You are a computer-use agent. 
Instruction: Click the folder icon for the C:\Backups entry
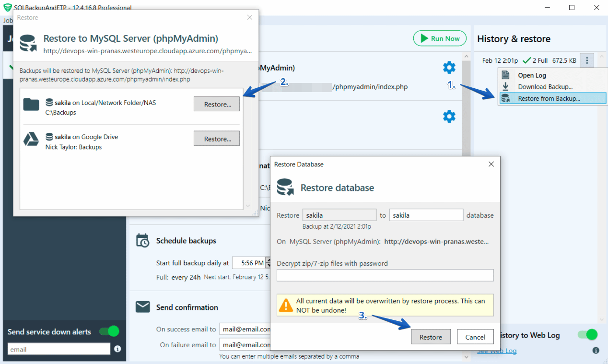pyautogui.click(x=31, y=104)
